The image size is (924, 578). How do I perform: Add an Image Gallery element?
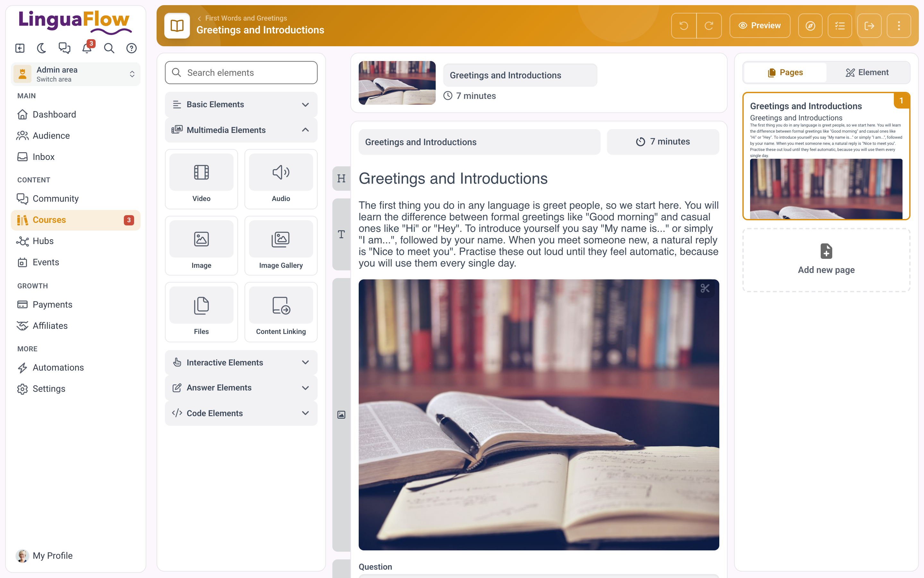pyautogui.click(x=281, y=246)
